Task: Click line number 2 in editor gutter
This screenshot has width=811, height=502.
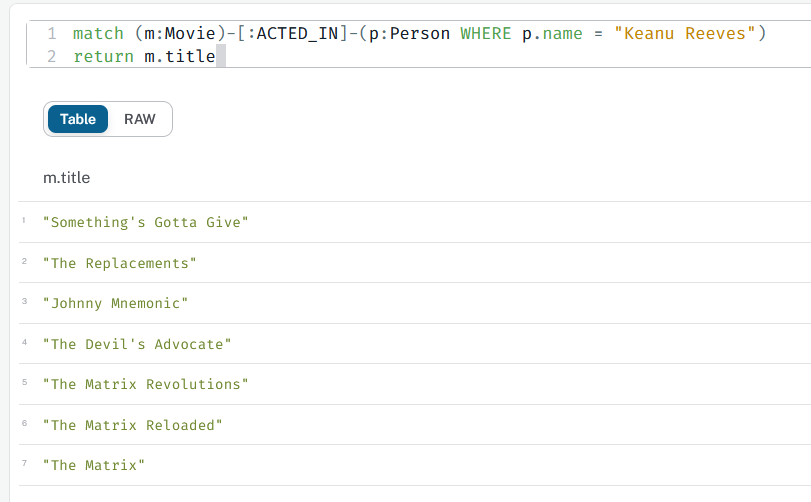Action: (51, 56)
